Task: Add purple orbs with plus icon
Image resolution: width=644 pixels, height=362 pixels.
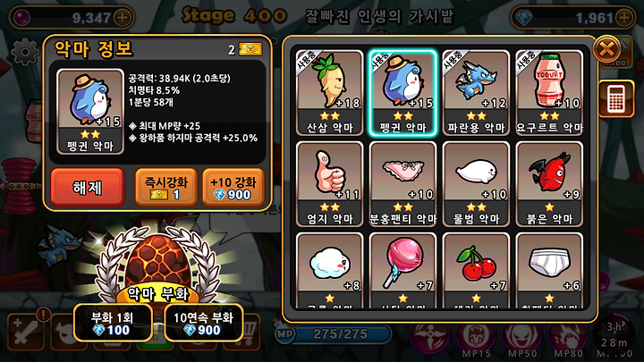Action: pos(123,18)
